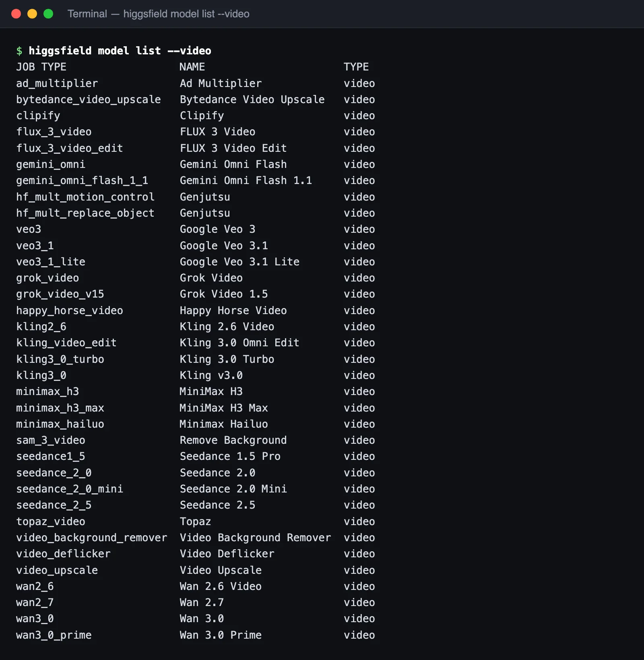Click the terminal window title text
Screen dimensions: 644x660
[x=159, y=14]
